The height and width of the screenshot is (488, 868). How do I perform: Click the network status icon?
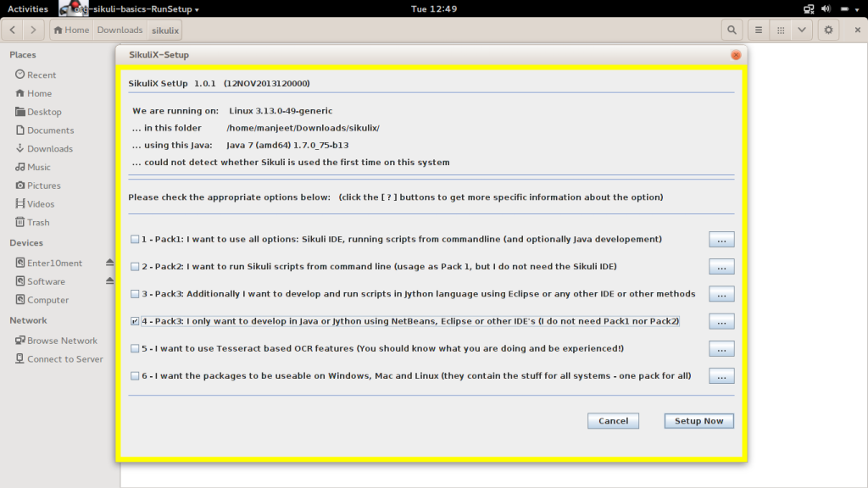pos(809,8)
